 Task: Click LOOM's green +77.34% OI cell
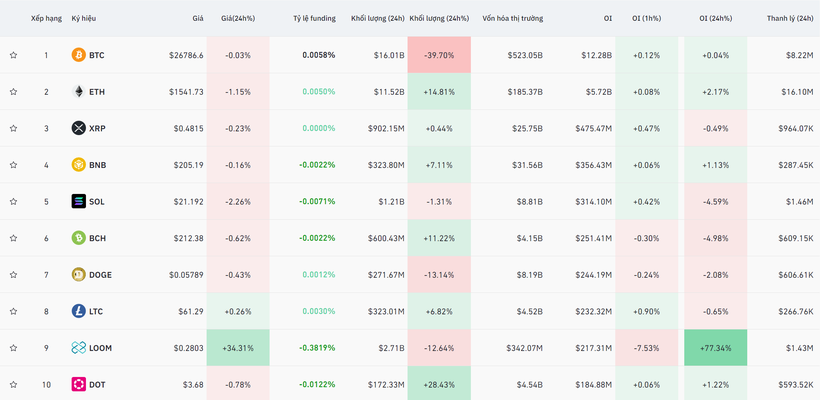coord(715,348)
